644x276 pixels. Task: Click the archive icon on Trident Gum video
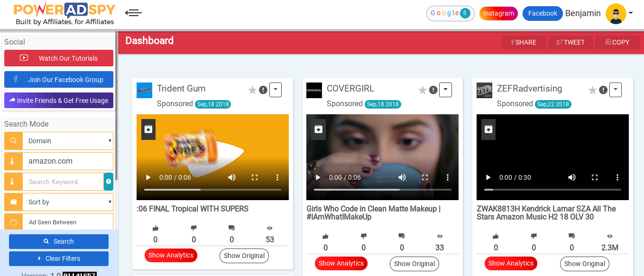coord(148,129)
